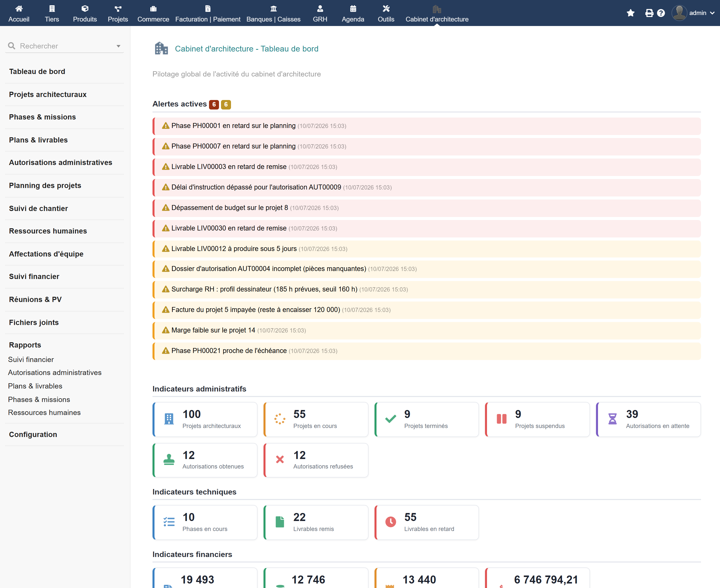Open the Facturation | Paiement menu
Screen dimensions: 720x588
click(207, 13)
